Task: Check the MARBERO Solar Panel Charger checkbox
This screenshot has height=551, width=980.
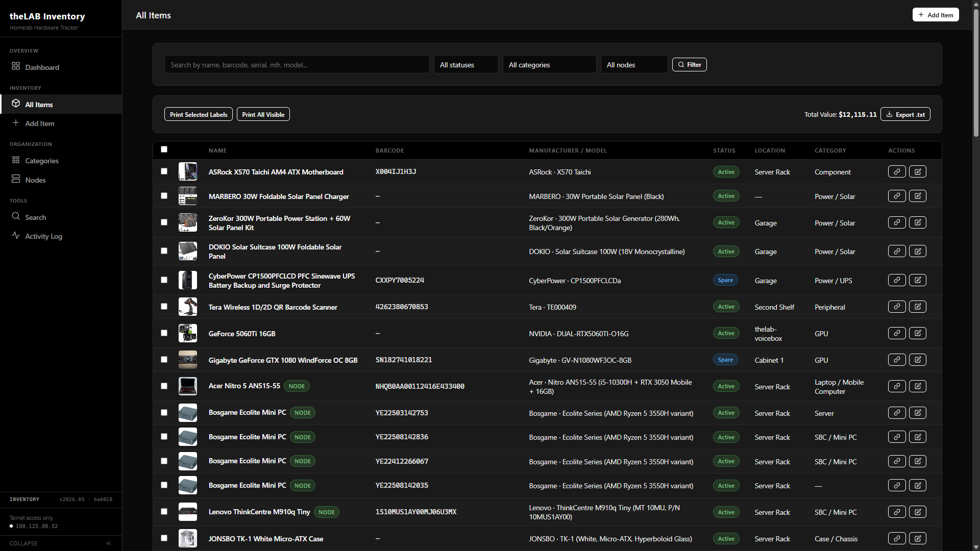Action: (164, 196)
